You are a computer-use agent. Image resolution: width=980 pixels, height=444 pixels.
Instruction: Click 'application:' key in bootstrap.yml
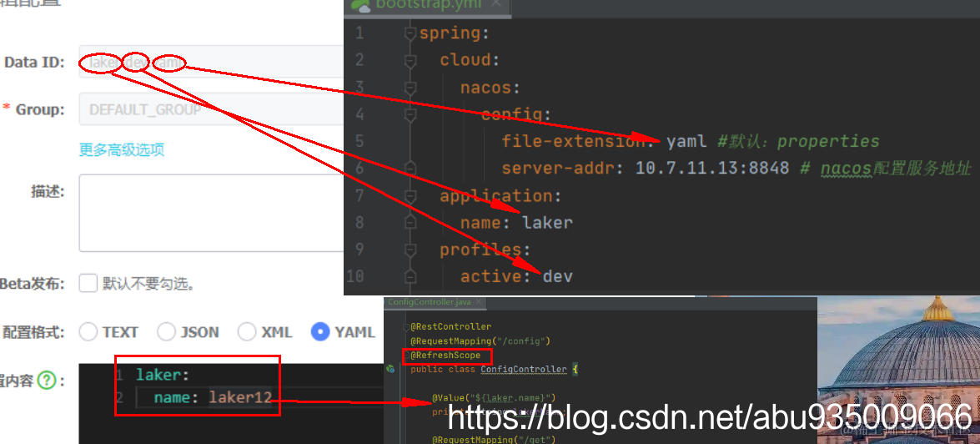[x=500, y=196]
